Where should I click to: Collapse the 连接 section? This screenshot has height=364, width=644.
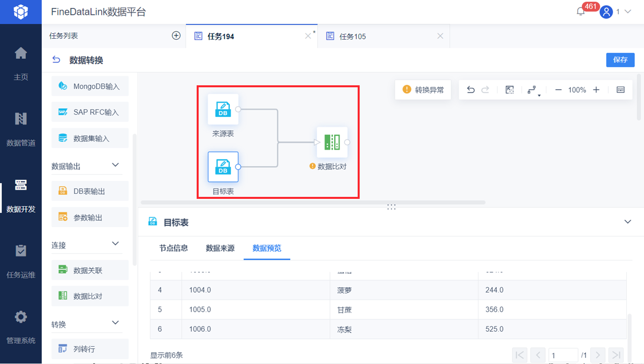[x=115, y=243]
